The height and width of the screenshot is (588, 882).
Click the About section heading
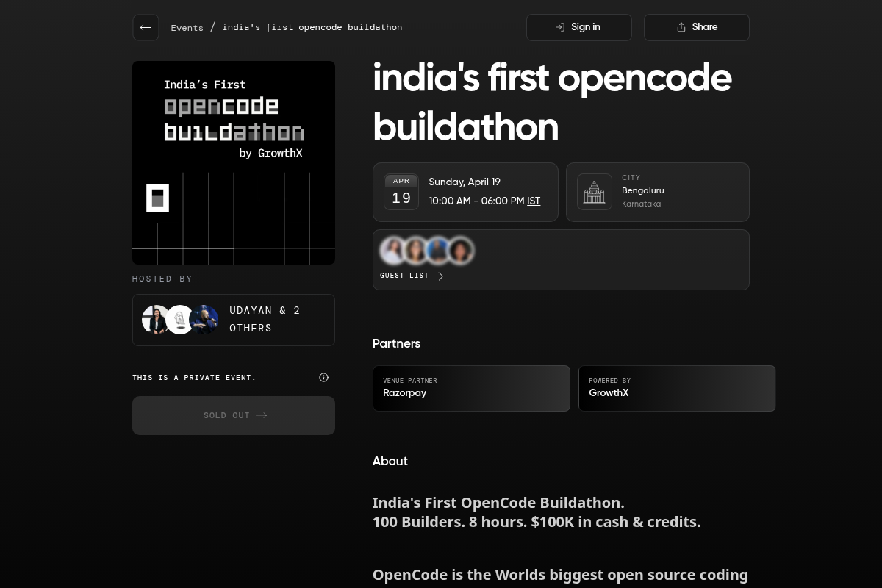tap(390, 461)
